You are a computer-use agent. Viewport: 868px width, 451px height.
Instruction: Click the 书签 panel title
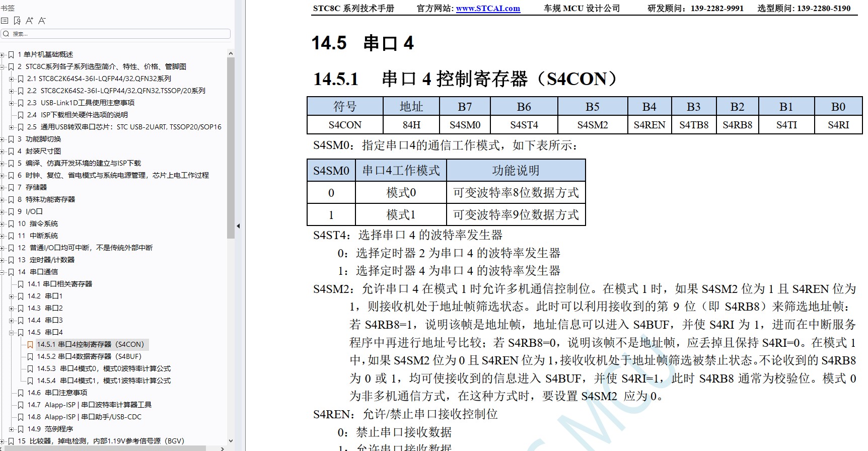[8, 9]
